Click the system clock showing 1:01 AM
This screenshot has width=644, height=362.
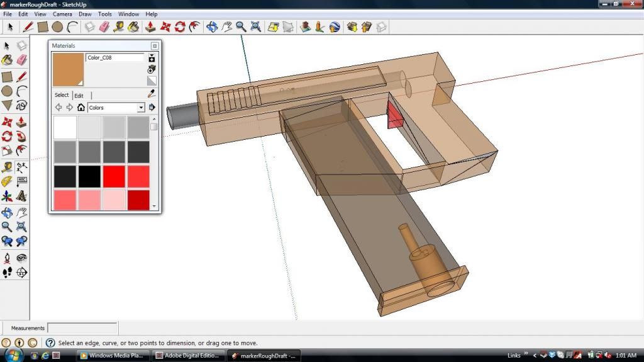point(626,355)
